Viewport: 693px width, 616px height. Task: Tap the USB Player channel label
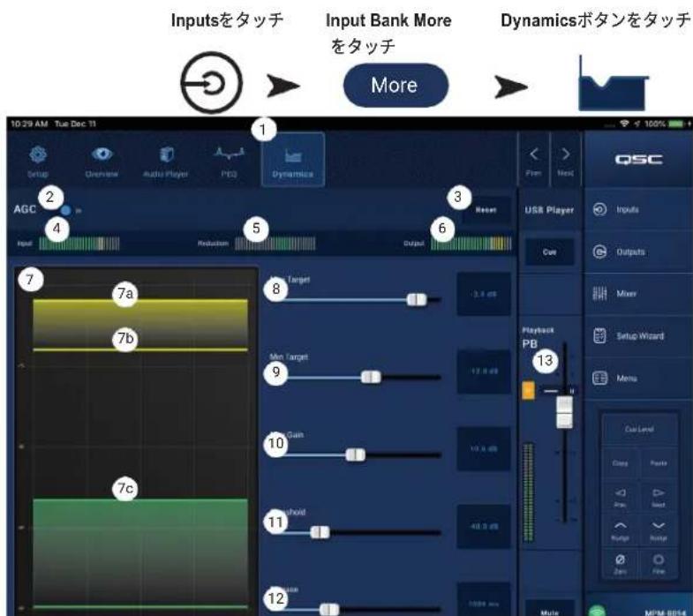coord(549,210)
